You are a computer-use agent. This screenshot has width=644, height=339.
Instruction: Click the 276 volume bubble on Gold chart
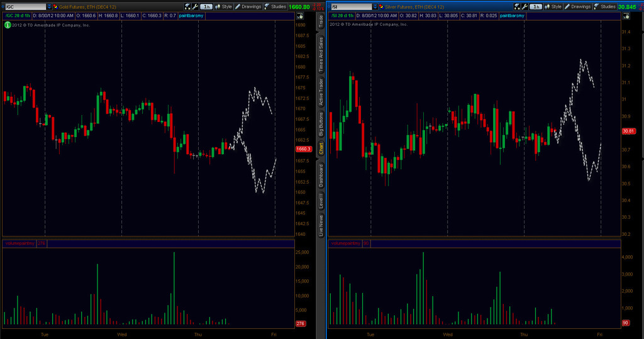point(301,324)
